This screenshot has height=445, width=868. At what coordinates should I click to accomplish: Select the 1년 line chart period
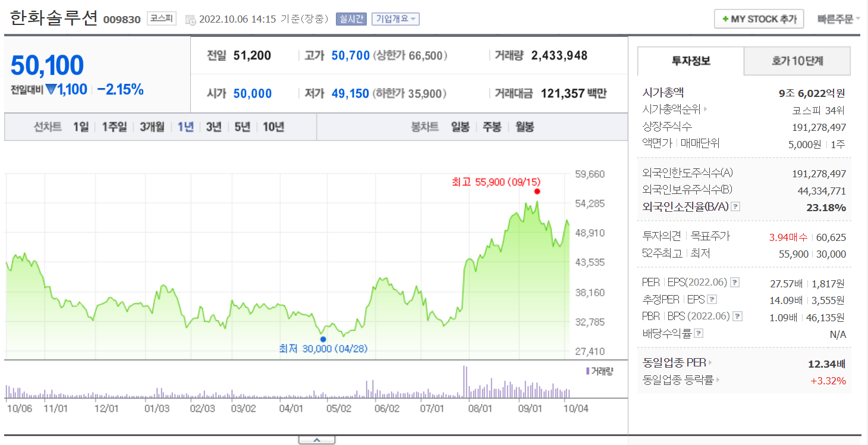185,127
